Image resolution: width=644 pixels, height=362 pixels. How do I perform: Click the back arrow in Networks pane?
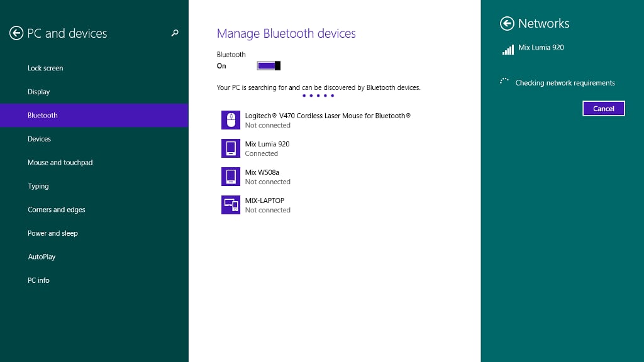[x=507, y=23]
